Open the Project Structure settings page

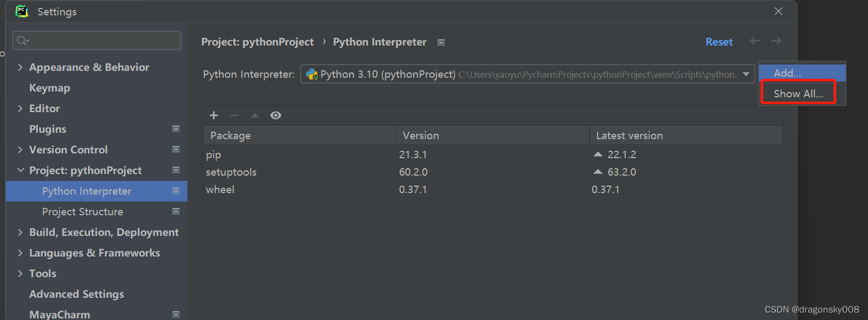click(x=83, y=212)
